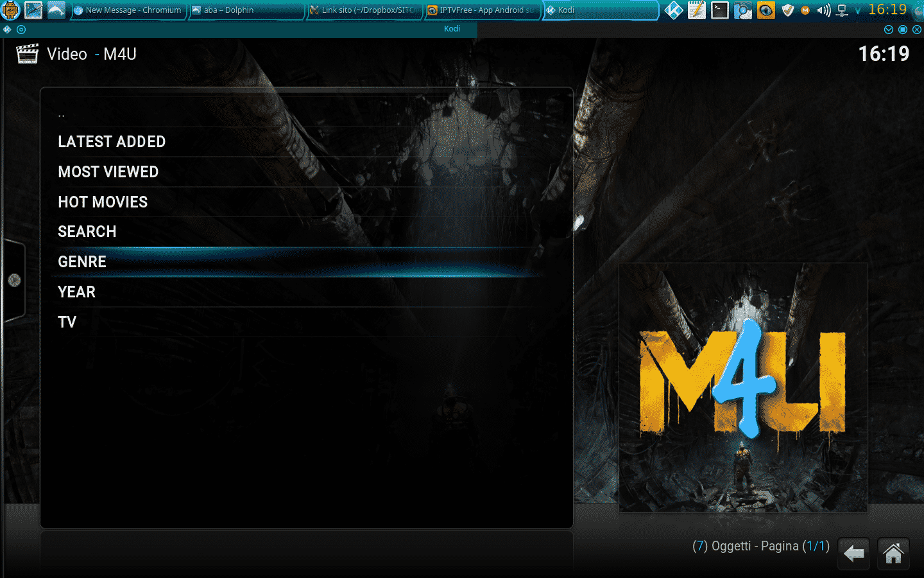Open the TV section
Viewport: 924px width, 578px height.
point(305,322)
